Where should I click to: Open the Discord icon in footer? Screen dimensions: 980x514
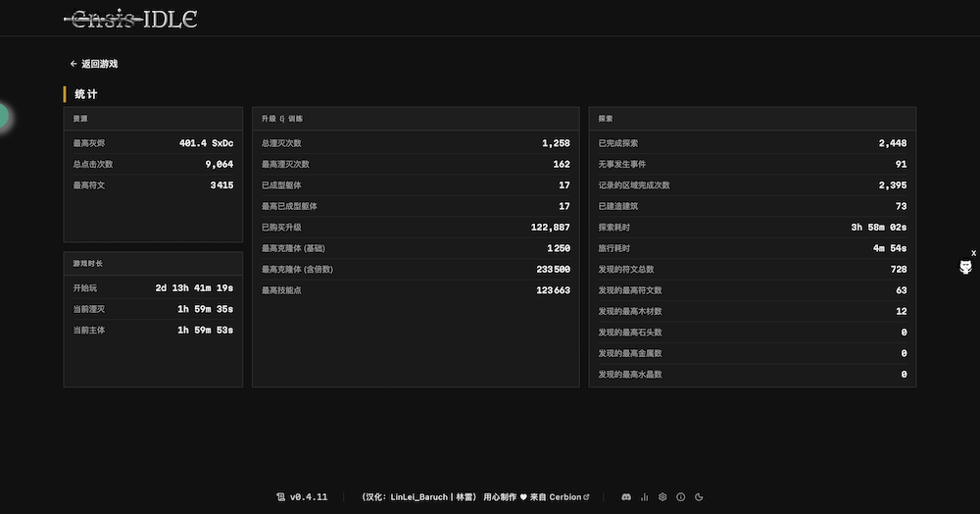click(x=626, y=497)
